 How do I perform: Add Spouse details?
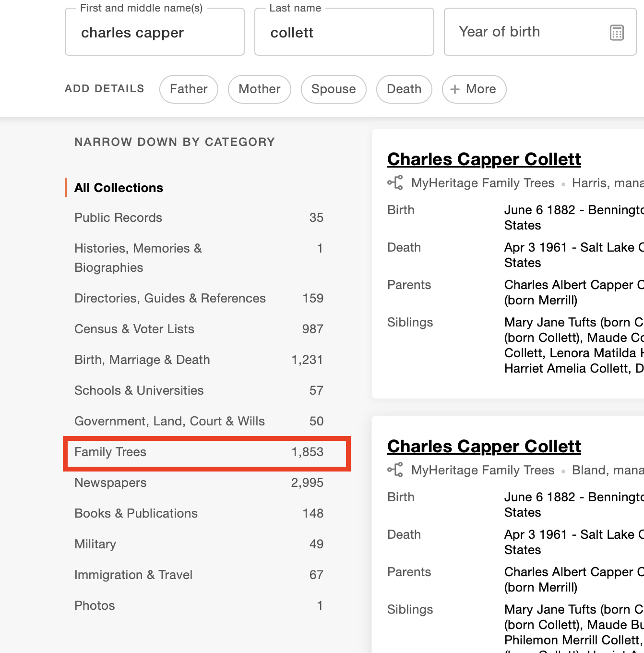(334, 89)
